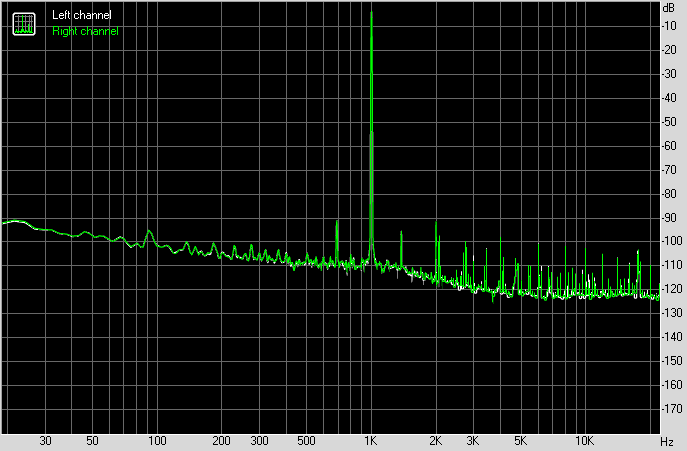This screenshot has width=687, height=451.
Task: Click the 1K frequency axis label
Action: pos(371,441)
